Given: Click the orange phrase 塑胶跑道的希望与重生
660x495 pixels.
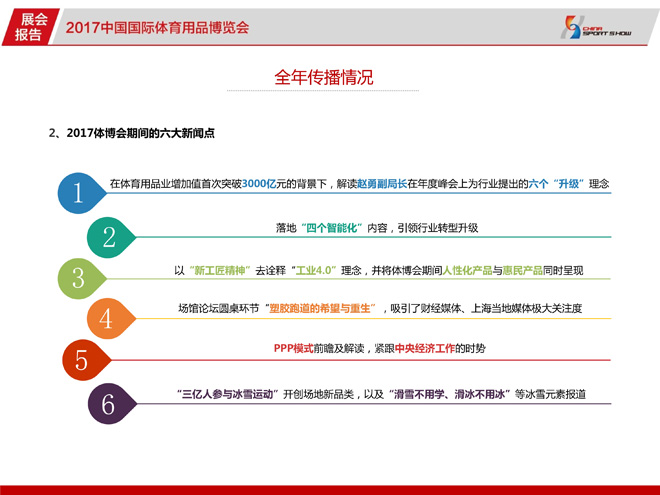Looking at the screenshot, I should (x=320, y=309).
